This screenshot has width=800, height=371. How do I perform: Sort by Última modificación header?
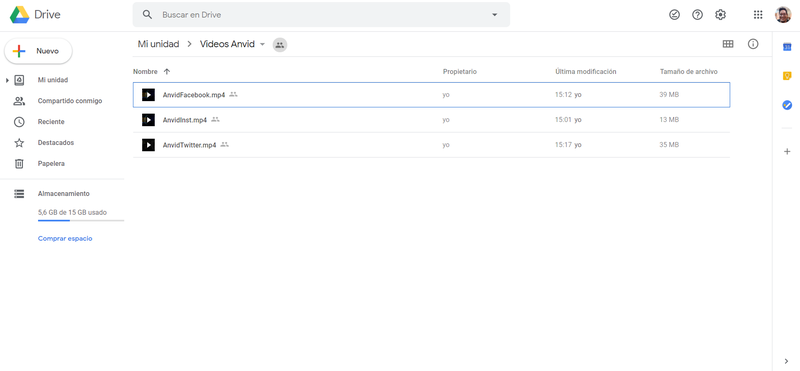pyautogui.click(x=586, y=72)
